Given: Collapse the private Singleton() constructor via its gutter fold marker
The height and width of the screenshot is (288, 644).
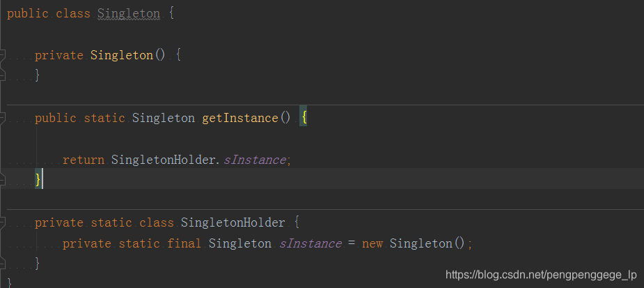Looking at the screenshot, I should (2, 56).
